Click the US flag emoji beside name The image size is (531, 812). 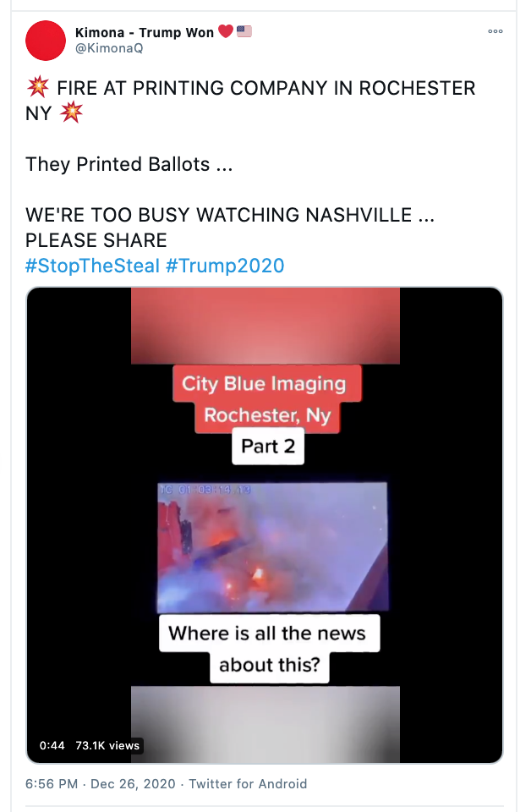pos(244,31)
